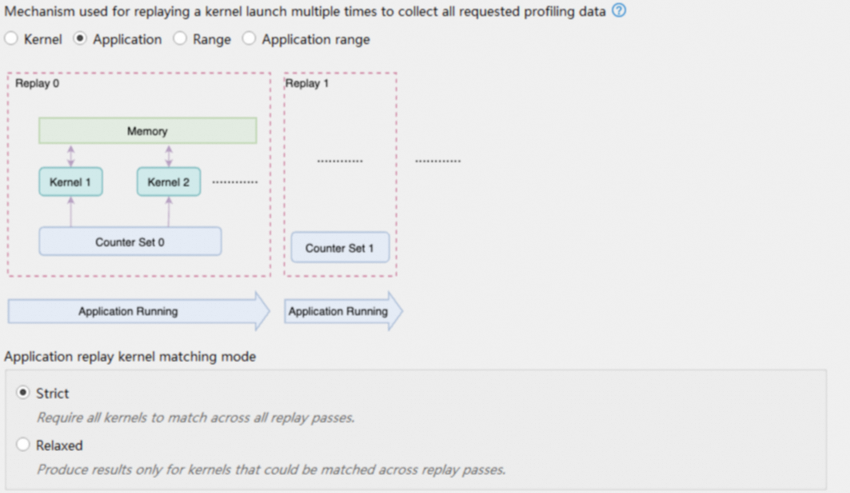Click the Kernel 1 box
Viewport: 850px width, 493px height.
[x=70, y=182]
